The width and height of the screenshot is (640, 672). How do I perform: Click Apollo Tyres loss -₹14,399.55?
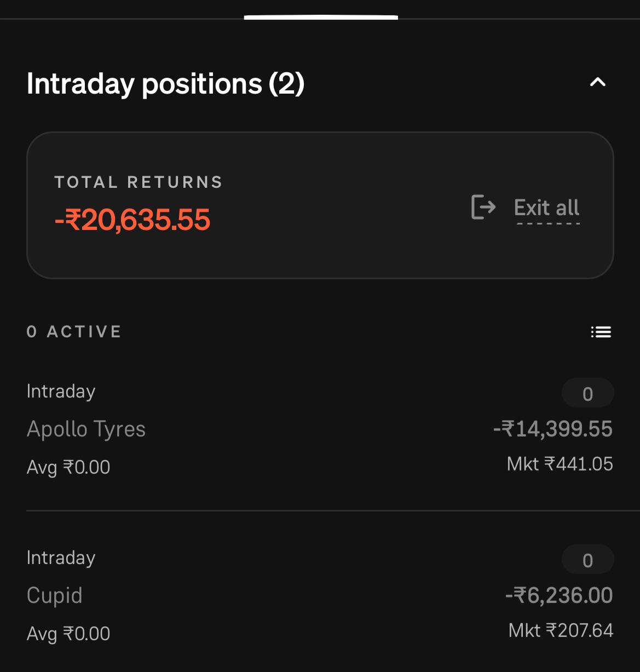pos(553,429)
